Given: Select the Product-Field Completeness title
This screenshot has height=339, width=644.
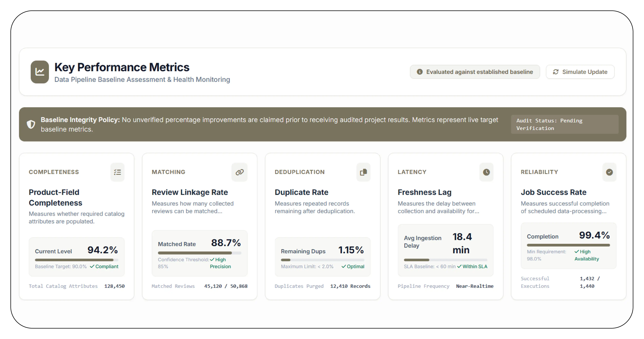Looking at the screenshot, I should (x=55, y=198).
